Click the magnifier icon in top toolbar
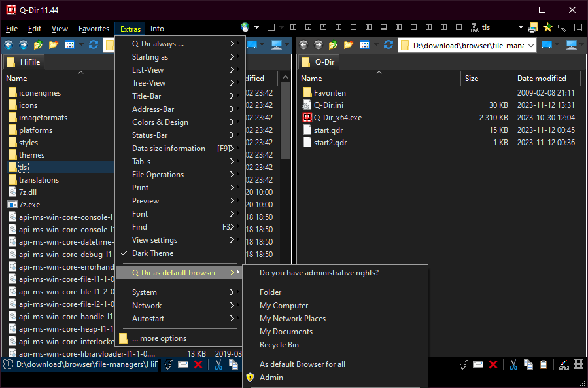Image resolution: width=588 pixels, height=388 pixels. click(562, 28)
